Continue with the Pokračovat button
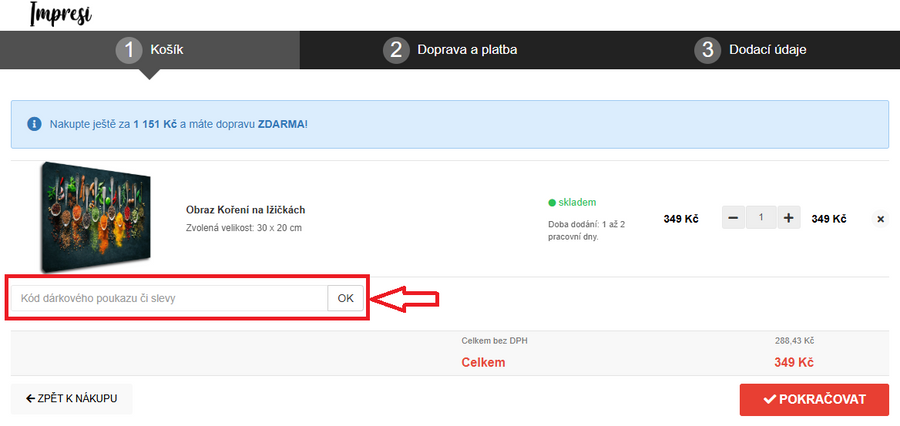 814,400
